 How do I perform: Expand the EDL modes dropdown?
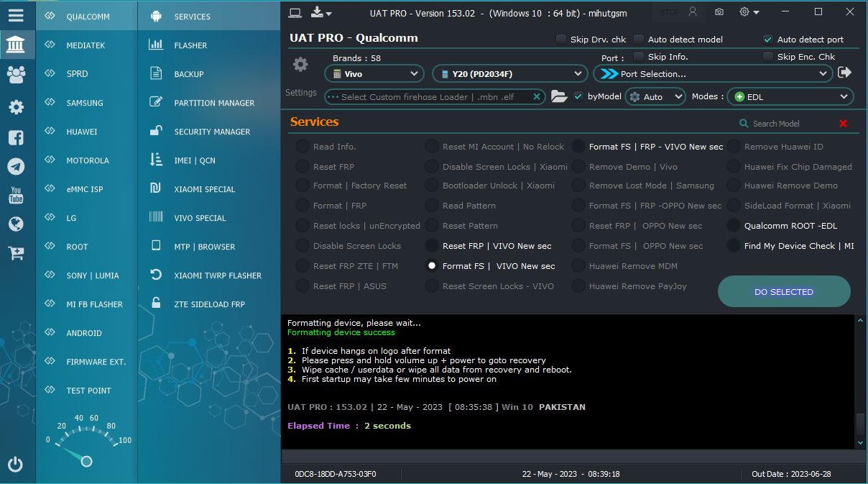point(790,96)
